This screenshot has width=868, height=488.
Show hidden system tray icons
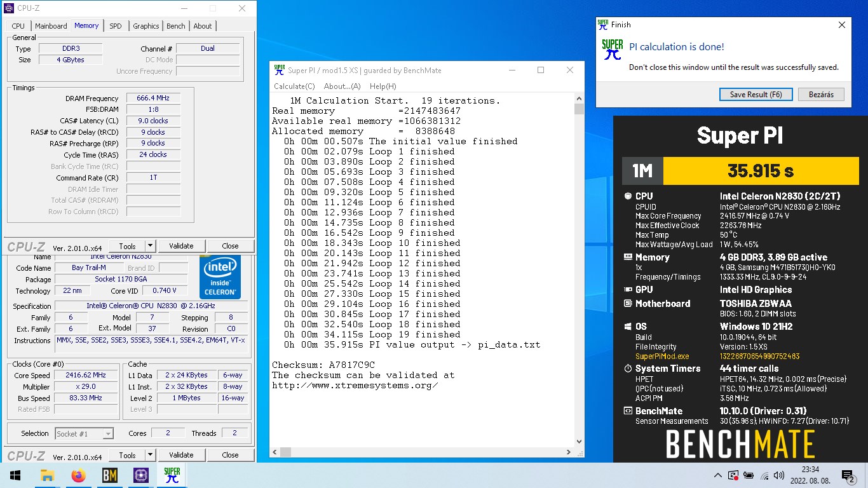[x=718, y=475]
